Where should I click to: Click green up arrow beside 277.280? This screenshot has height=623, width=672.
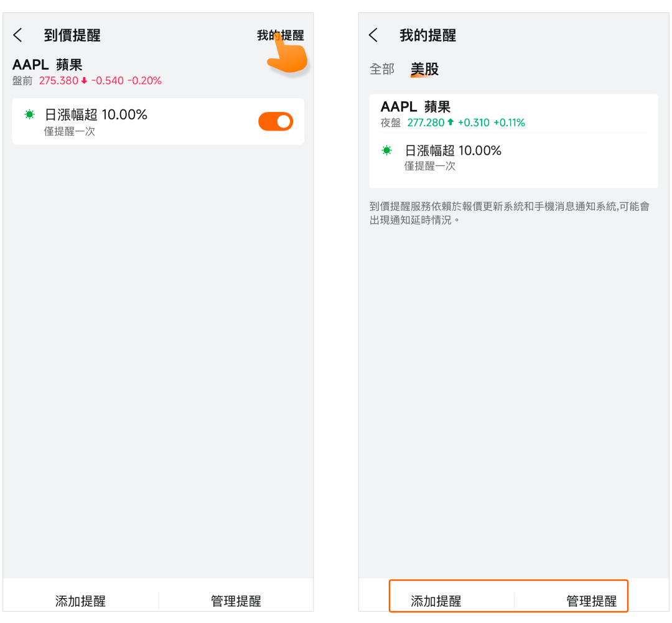[x=450, y=122]
